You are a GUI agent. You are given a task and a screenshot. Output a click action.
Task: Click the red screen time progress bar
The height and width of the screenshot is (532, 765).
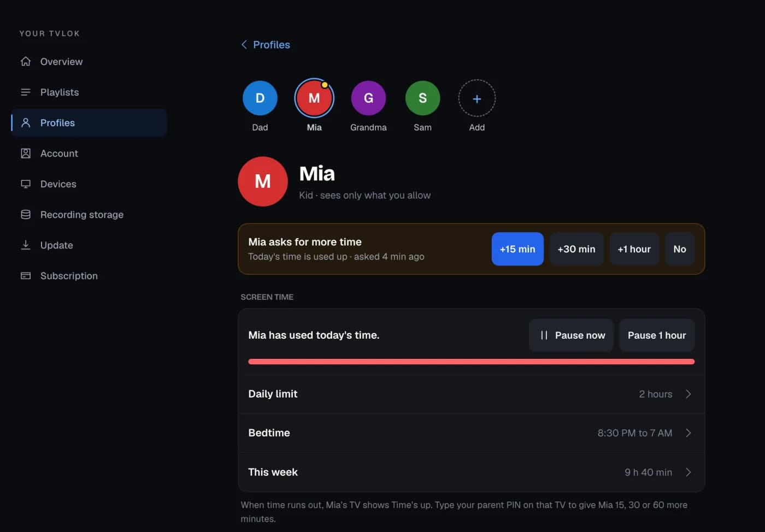[471, 362]
